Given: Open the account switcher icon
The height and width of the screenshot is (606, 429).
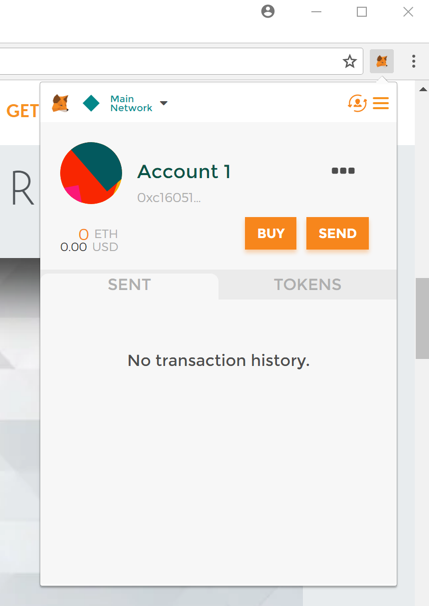Looking at the screenshot, I should (x=357, y=103).
